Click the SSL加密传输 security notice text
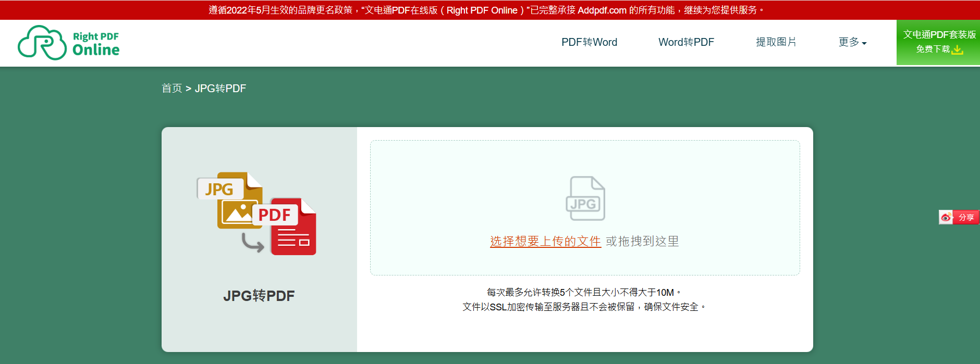980x364 pixels. [584, 307]
